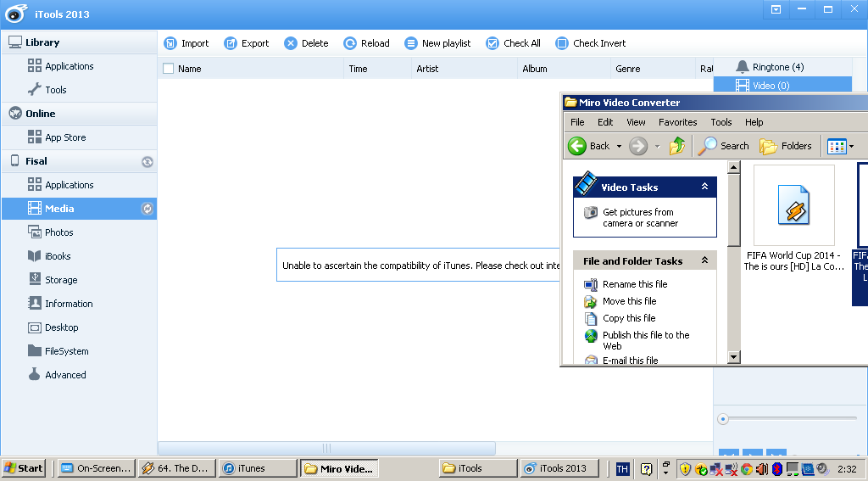Image resolution: width=868 pixels, height=481 pixels.
Task: Collapse the Video Tasks panel
Action: pyautogui.click(x=704, y=187)
